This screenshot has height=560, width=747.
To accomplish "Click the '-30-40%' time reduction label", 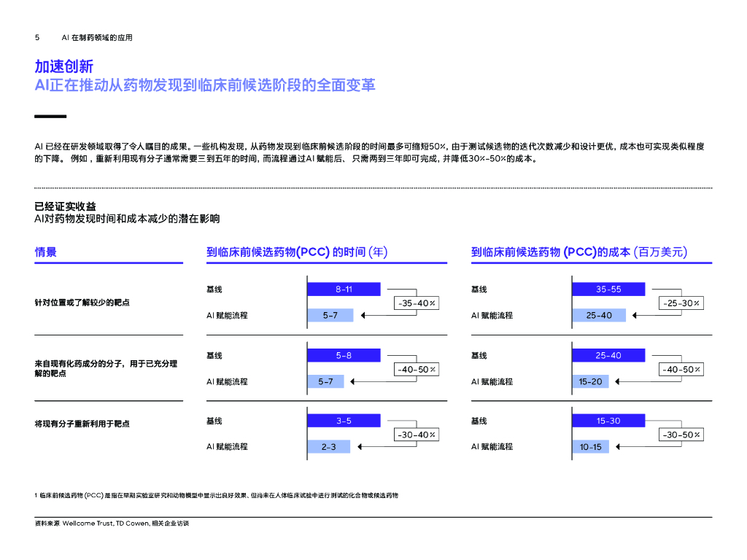I will (x=417, y=435).
